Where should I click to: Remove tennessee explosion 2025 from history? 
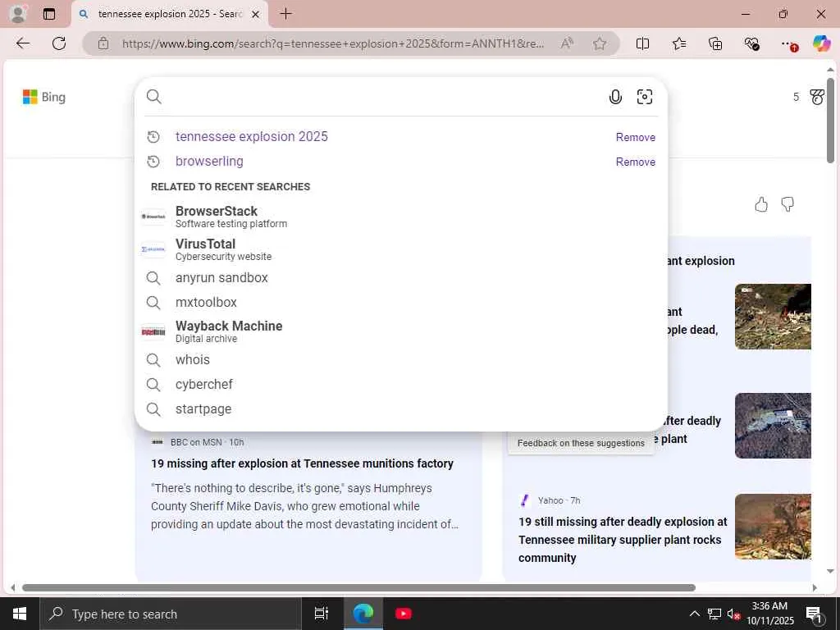636,137
